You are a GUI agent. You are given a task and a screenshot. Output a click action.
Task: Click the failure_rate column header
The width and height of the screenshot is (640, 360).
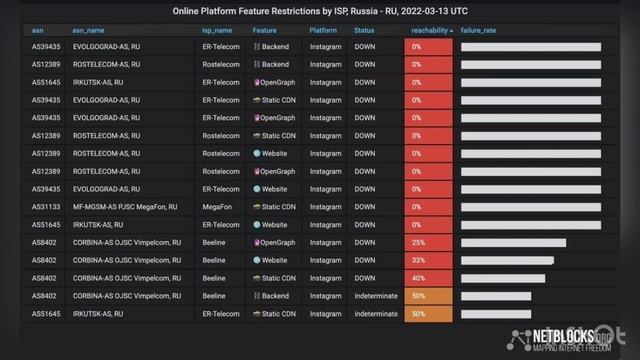(478, 31)
